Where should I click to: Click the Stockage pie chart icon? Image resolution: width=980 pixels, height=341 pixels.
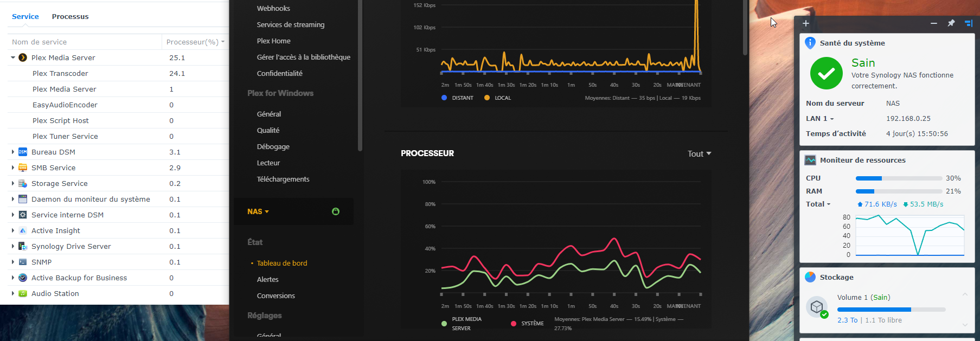pyautogui.click(x=810, y=277)
